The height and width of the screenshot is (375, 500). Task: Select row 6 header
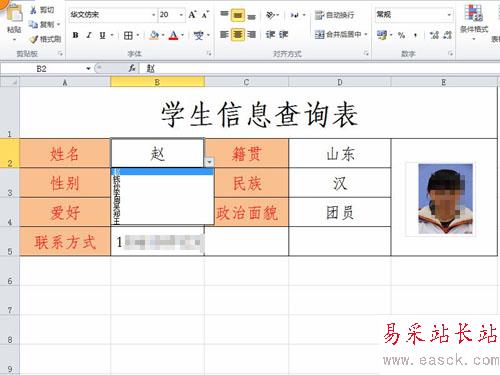(10, 271)
